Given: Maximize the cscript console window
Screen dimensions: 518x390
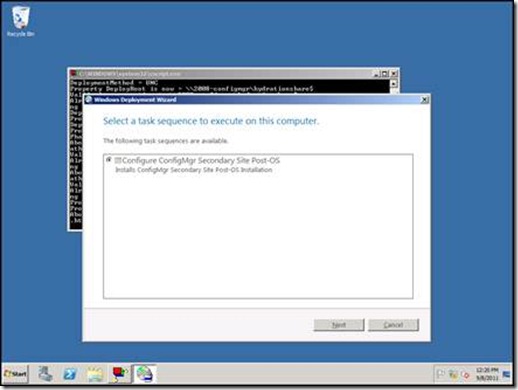Looking at the screenshot, I should click(385, 74).
